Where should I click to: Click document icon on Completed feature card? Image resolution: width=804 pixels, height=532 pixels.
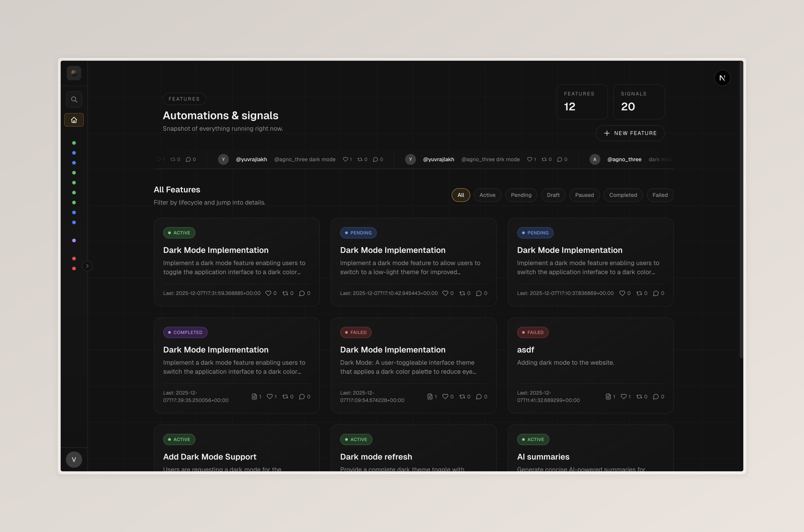[254, 396]
